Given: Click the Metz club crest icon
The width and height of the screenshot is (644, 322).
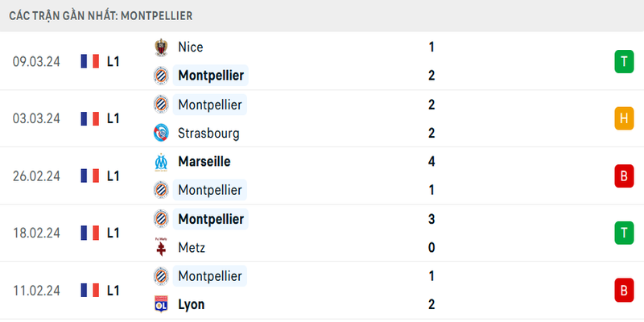Looking at the screenshot, I should click(x=161, y=247).
